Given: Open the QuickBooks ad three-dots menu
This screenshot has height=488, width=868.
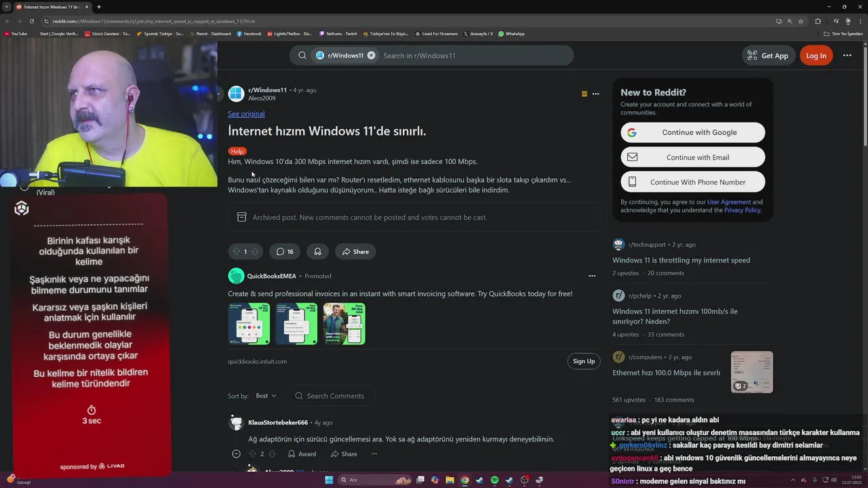Looking at the screenshot, I should [592, 276].
